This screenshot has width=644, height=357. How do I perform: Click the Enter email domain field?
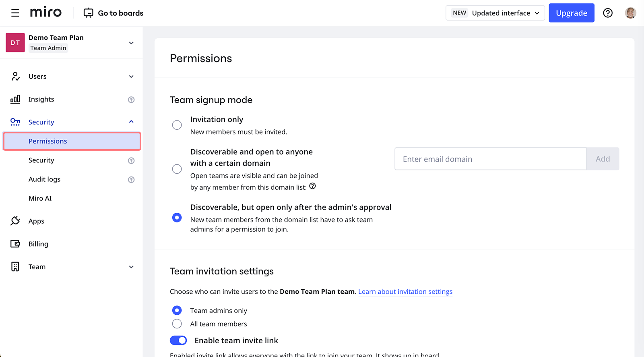pyautogui.click(x=490, y=159)
